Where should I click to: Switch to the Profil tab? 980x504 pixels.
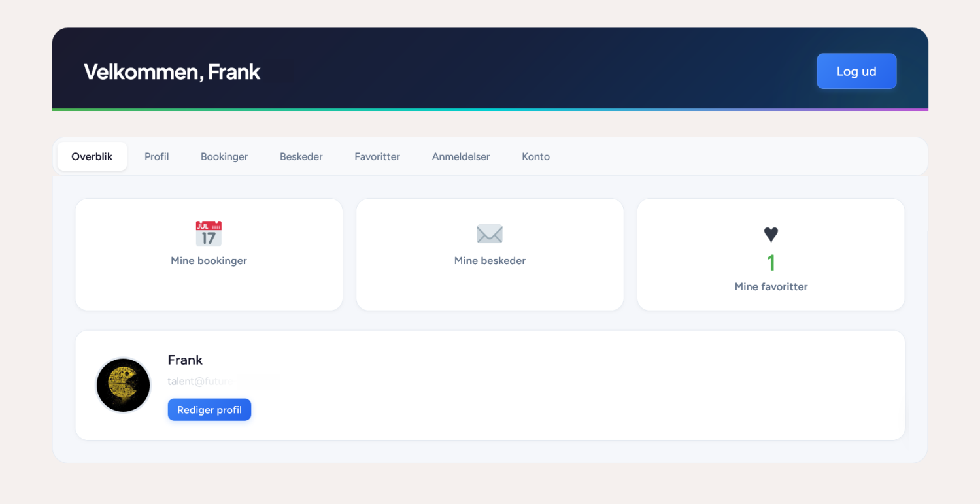coord(157,157)
